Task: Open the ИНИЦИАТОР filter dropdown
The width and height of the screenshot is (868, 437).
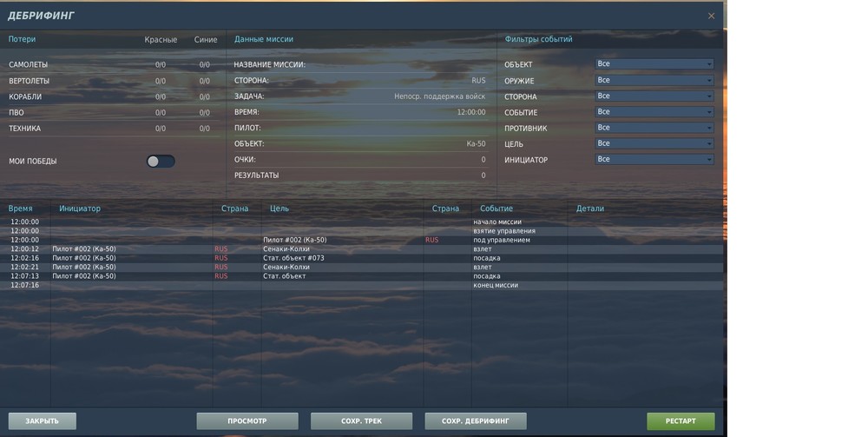Action: [x=654, y=160]
